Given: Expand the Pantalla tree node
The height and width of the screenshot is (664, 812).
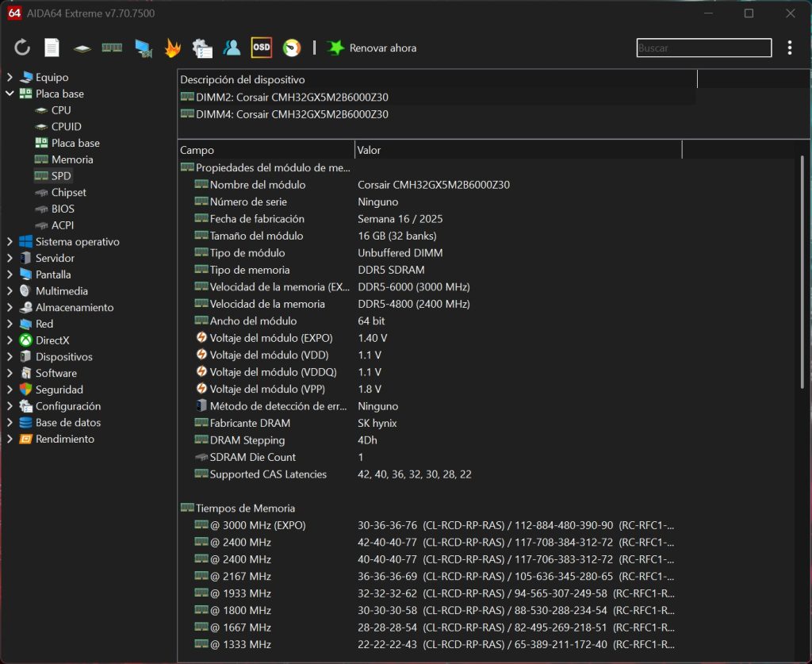Looking at the screenshot, I should click(10, 274).
